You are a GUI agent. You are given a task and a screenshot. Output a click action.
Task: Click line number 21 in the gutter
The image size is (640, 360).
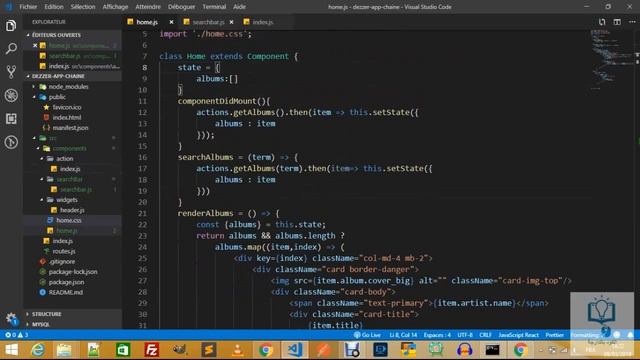pos(142,213)
